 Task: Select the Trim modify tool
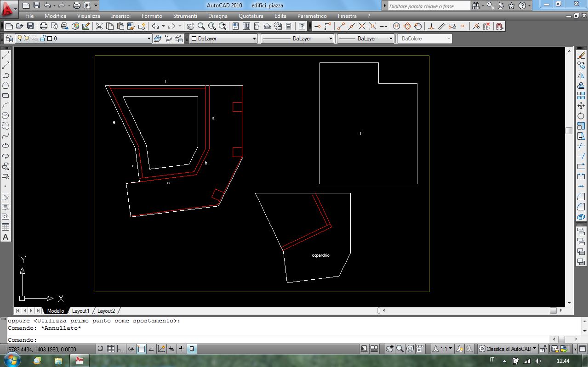(581, 146)
